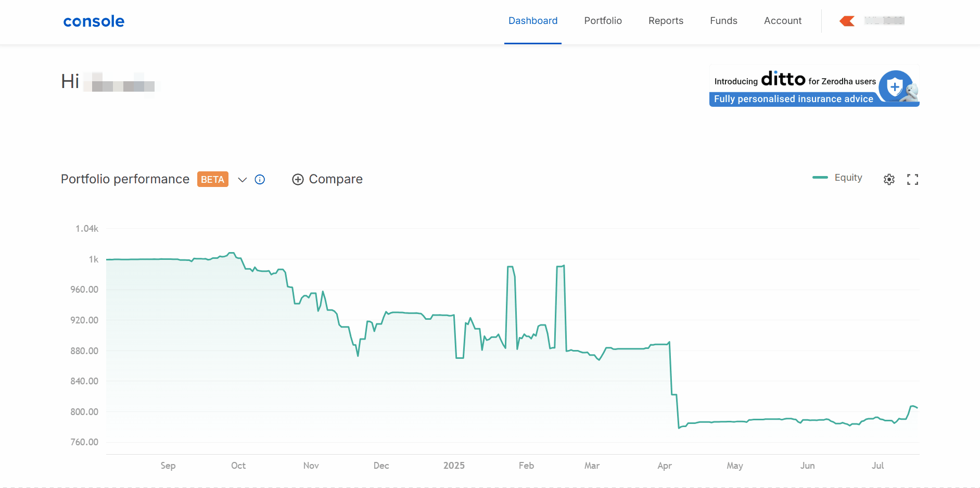Open the Account menu item
980x488 pixels.
pos(782,21)
